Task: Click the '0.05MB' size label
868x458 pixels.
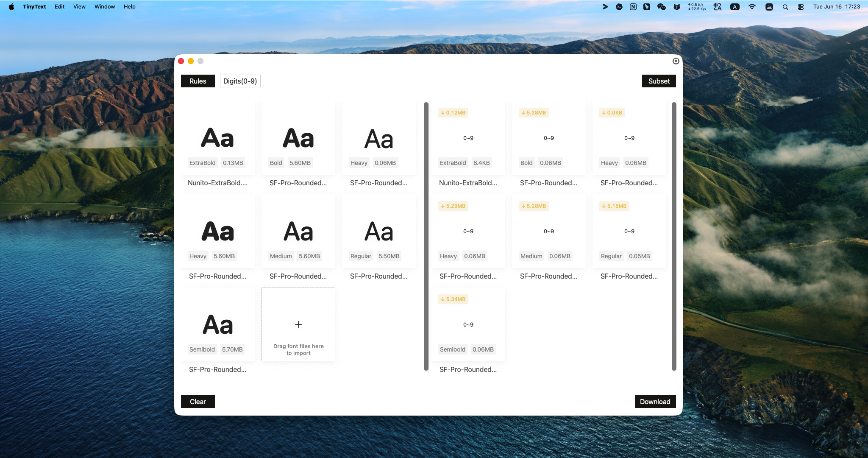Action: (640, 256)
